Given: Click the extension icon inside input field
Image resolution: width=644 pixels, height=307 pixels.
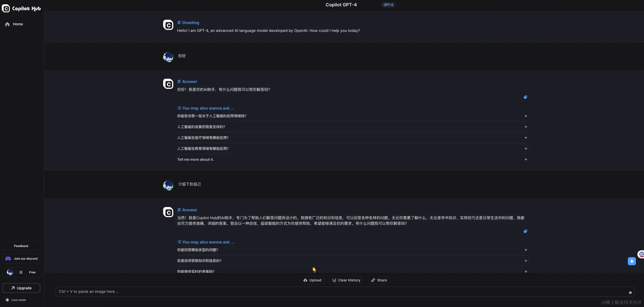Looking at the screenshot, I should click(x=630, y=293).
